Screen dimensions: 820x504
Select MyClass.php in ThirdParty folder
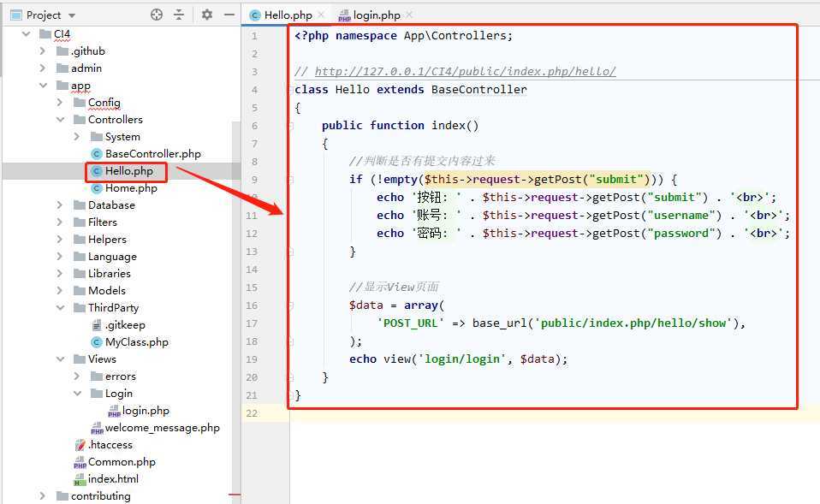136,342
